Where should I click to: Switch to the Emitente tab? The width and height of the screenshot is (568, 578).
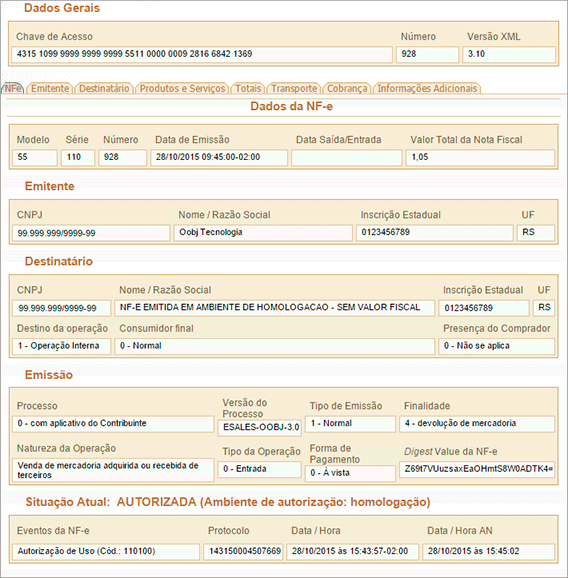50,88
